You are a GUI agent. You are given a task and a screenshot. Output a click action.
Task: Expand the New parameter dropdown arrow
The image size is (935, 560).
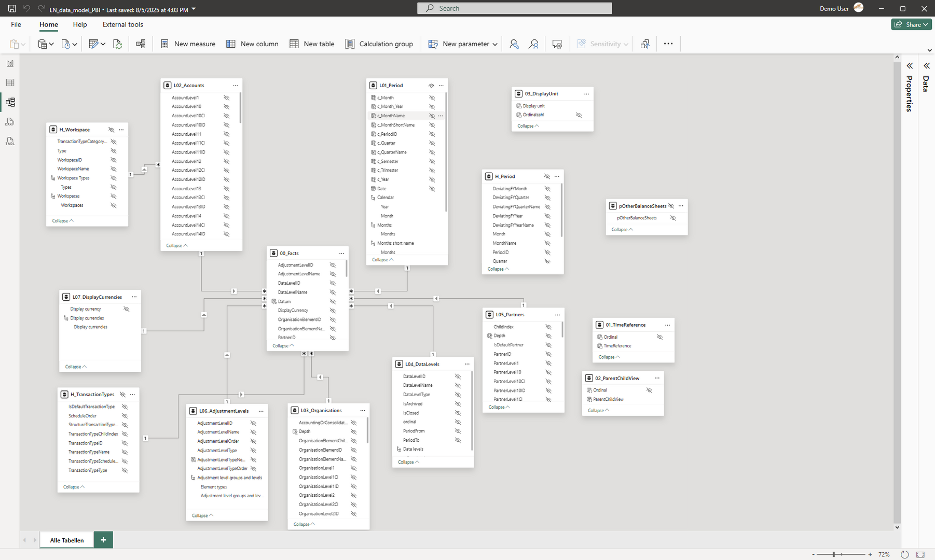tap(496, 44)
